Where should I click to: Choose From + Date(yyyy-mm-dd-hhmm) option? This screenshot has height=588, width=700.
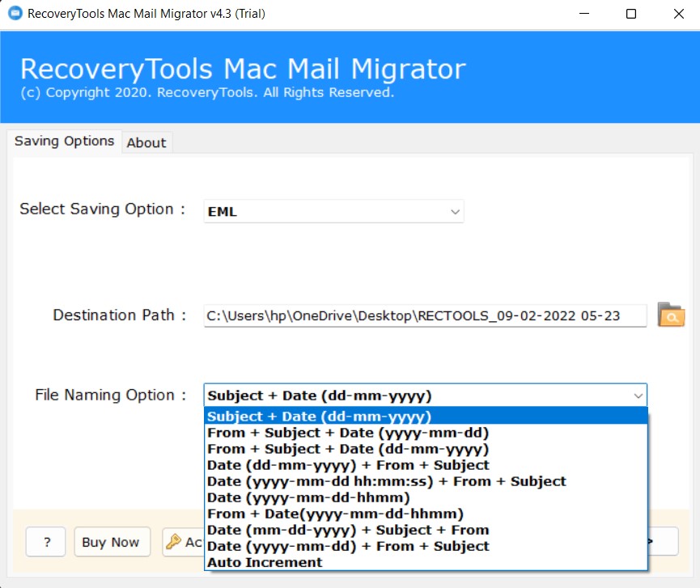tap(426, 514)
